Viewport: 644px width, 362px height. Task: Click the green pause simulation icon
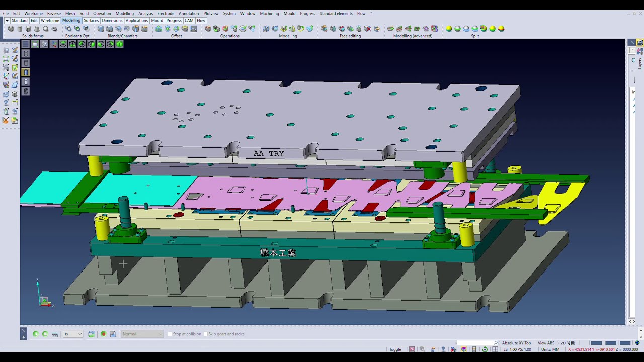[x=36, y=334]
